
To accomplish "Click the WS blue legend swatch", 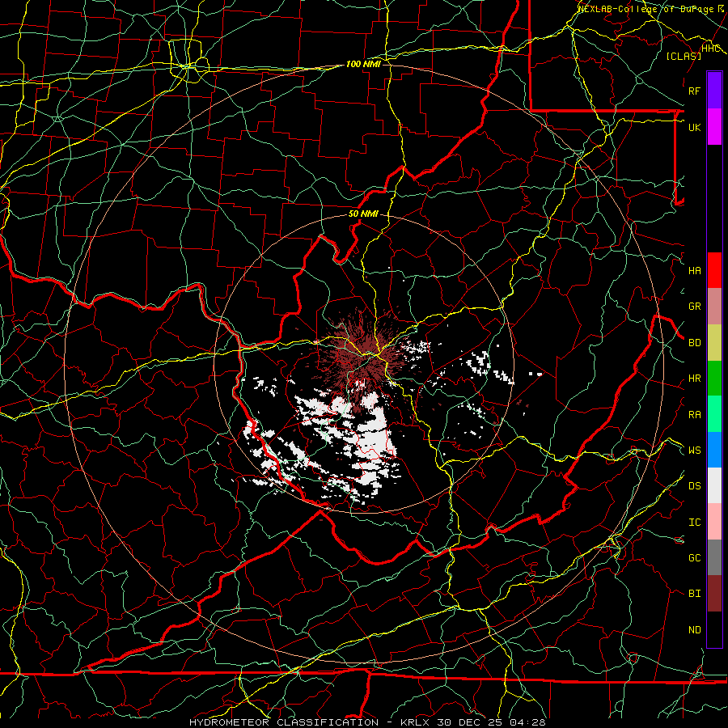I will coord(714,450).
